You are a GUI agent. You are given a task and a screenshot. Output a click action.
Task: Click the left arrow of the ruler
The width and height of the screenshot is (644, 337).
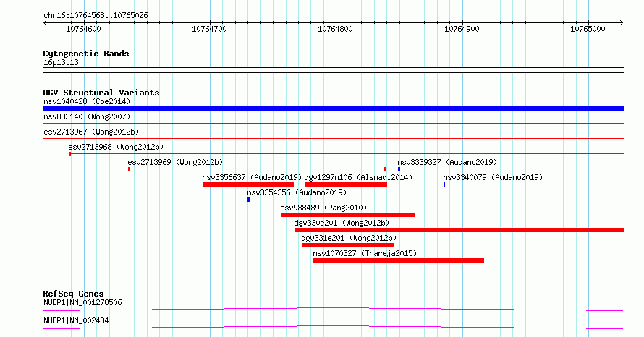point(45,23)
